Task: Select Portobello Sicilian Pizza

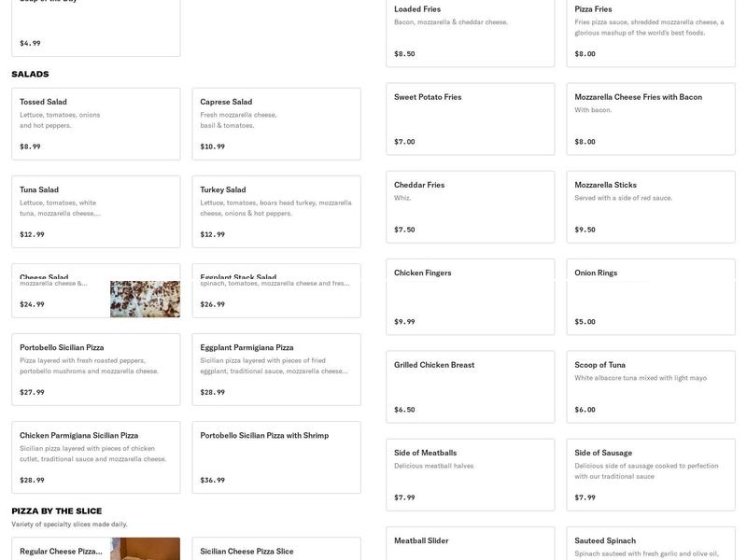Action: tap(95, 369)
